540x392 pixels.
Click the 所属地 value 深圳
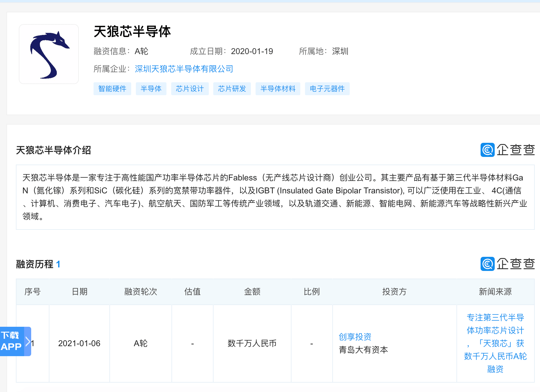click(340, 51)
